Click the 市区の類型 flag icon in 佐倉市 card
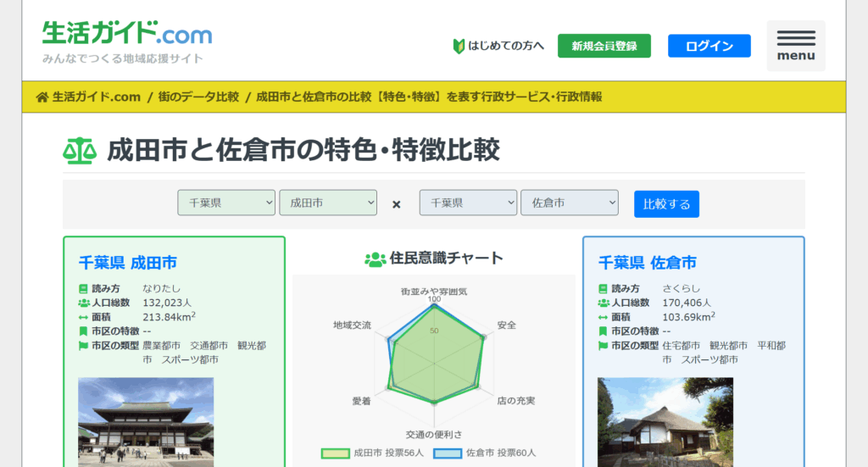This screenshot has width=868, height=467. click(603, 346)
